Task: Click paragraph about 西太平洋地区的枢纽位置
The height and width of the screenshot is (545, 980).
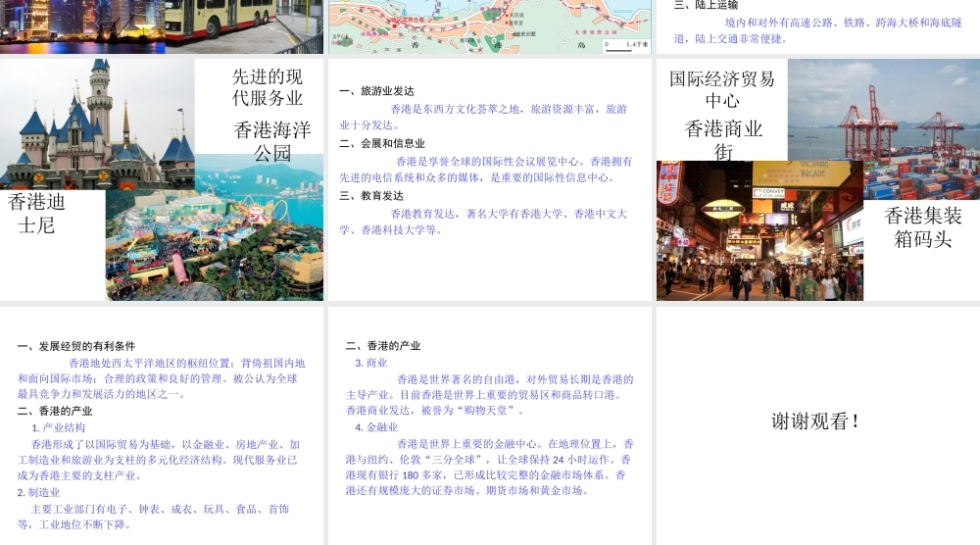Action: pos(162,378)
